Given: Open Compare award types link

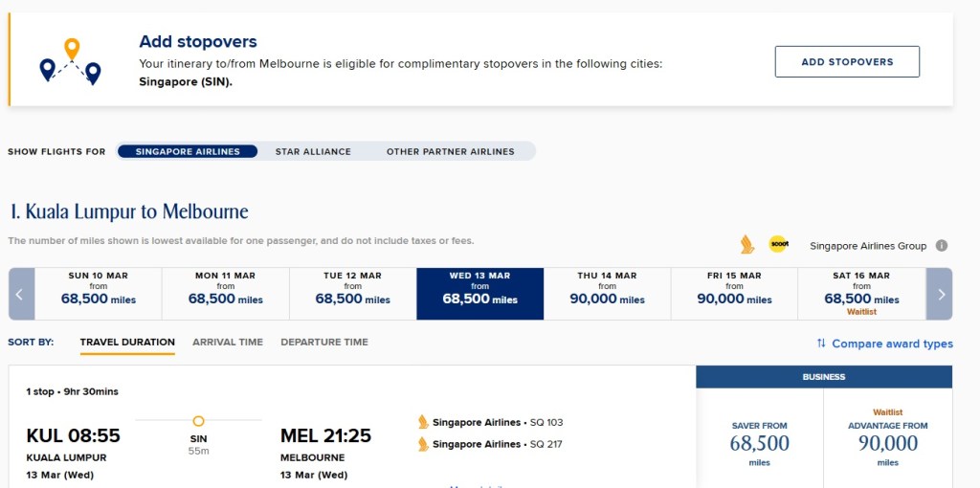Looking at the screenshot, I should [884, 344].
